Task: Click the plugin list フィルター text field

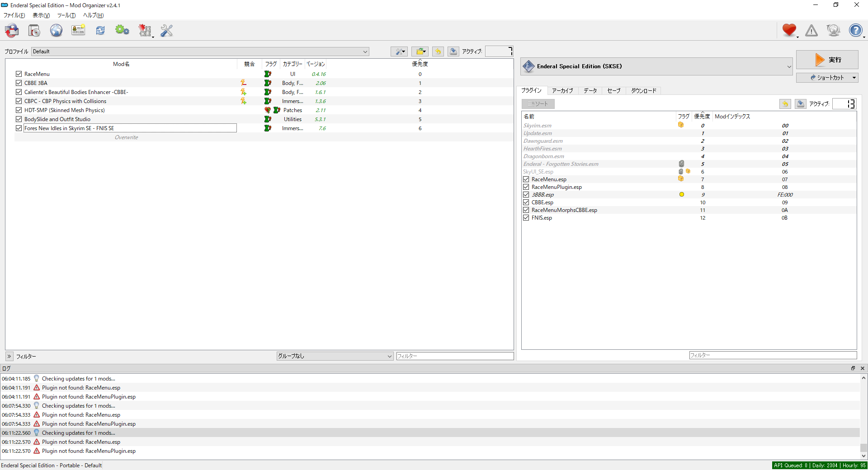Action: [773, 355]
